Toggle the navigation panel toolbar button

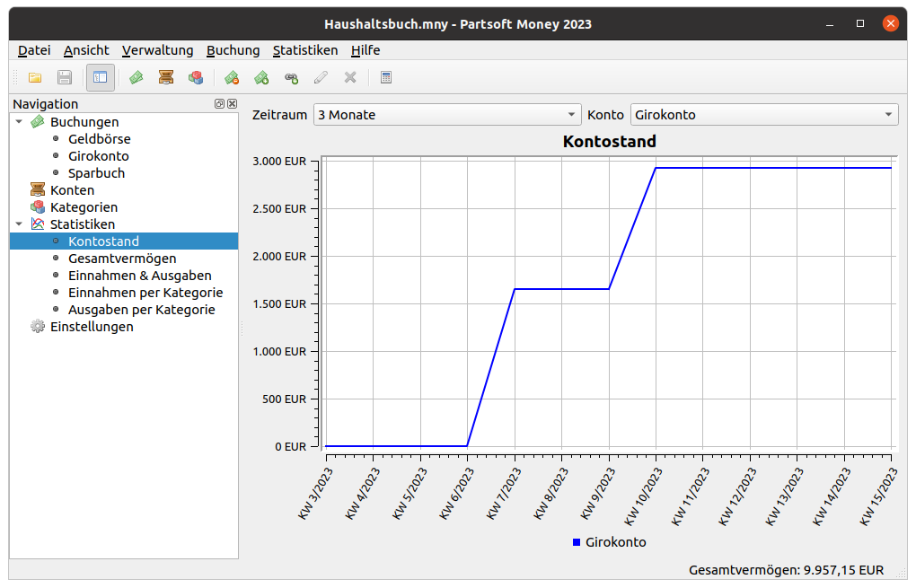point(101,78)
